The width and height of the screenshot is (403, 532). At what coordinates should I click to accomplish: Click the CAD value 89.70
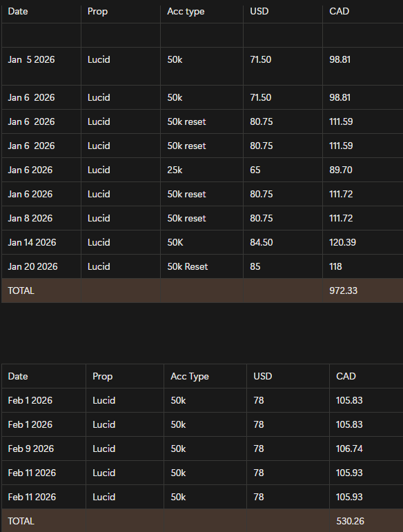click(x=341, y=170)
